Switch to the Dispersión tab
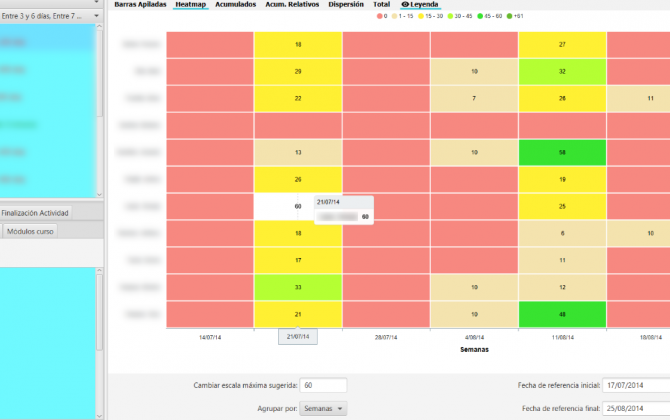This screenshot has width=670, height=420. 346,4
